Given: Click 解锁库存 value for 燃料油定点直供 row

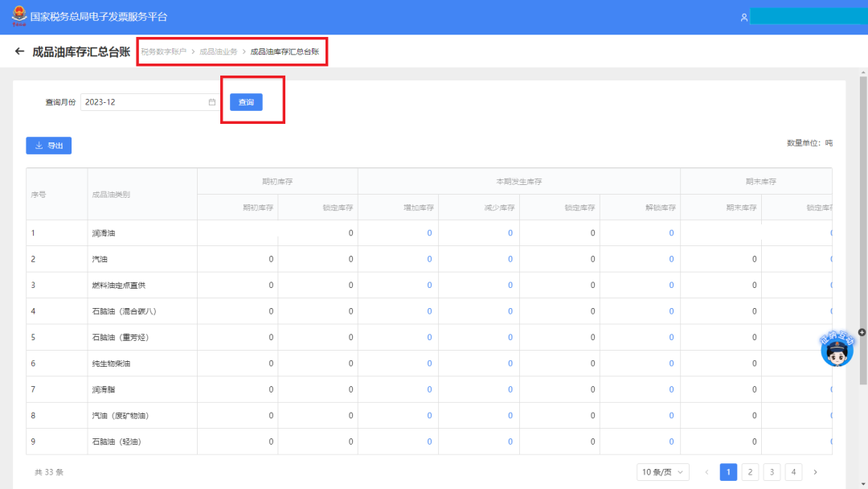Looking at the screenshot, I should (x=671, y=286).
